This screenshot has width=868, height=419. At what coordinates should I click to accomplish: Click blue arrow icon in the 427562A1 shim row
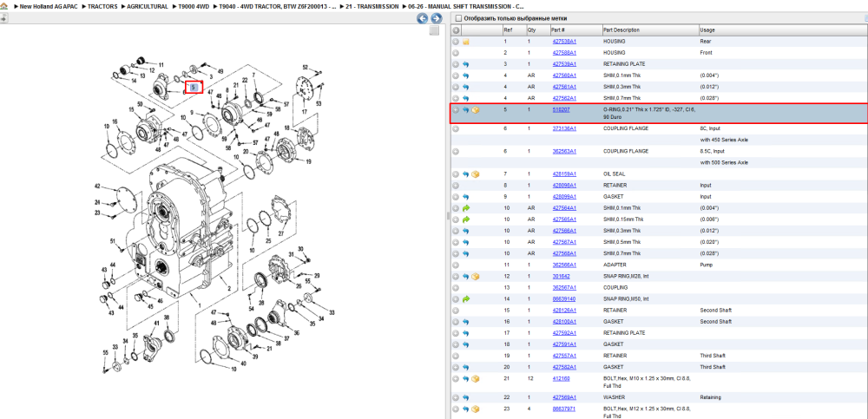(x=465, y=98)
